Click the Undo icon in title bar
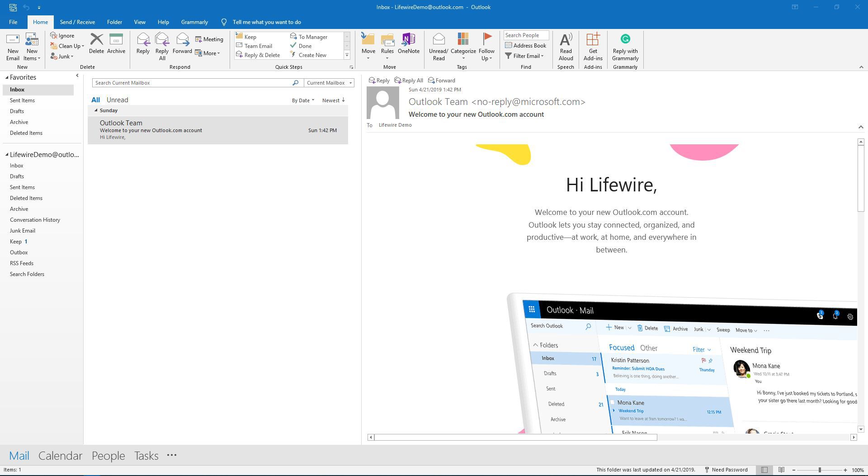Screen dimensions: 868x476 [26, 7]
